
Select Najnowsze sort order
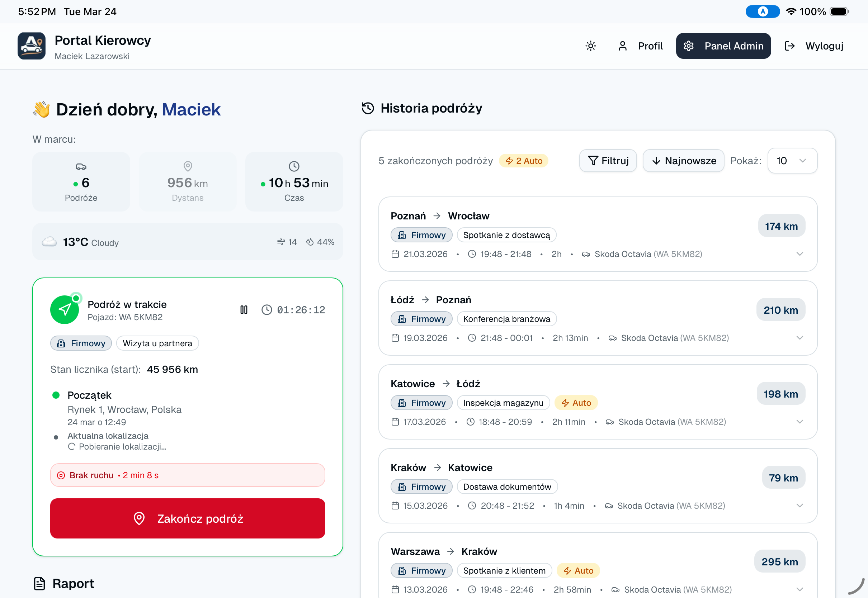coord(683,161)
